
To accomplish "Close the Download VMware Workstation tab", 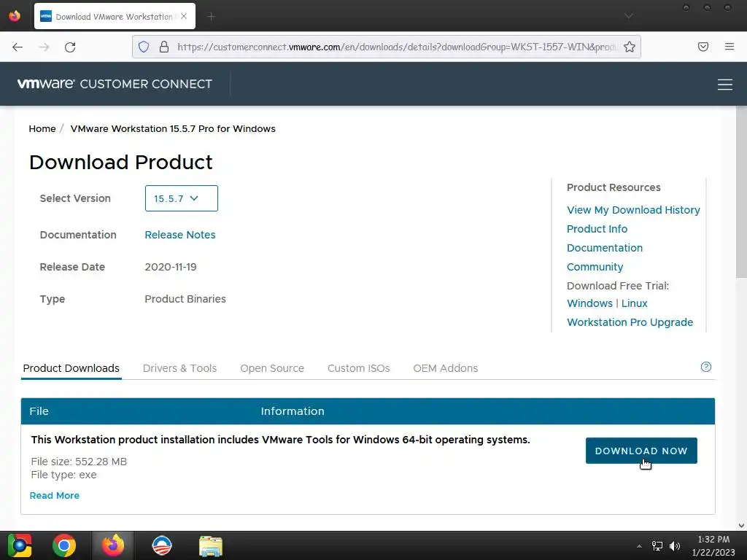I will 184,16.
